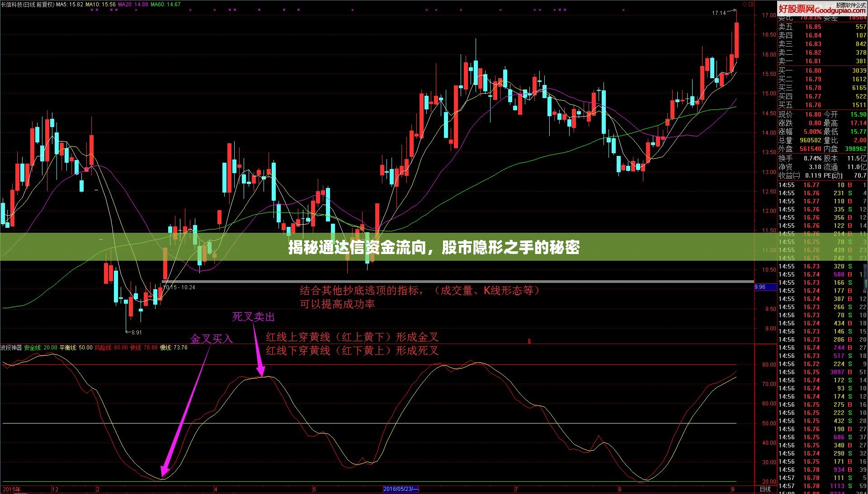Select tick row with volume 934 B

822,470
